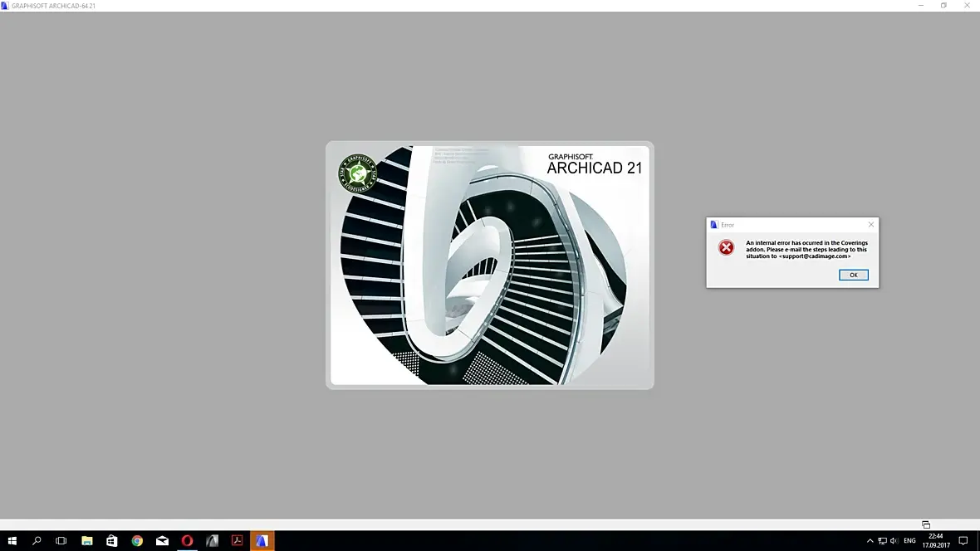Change the ENG input language
The image size is (980, 551).
[909, 541]
